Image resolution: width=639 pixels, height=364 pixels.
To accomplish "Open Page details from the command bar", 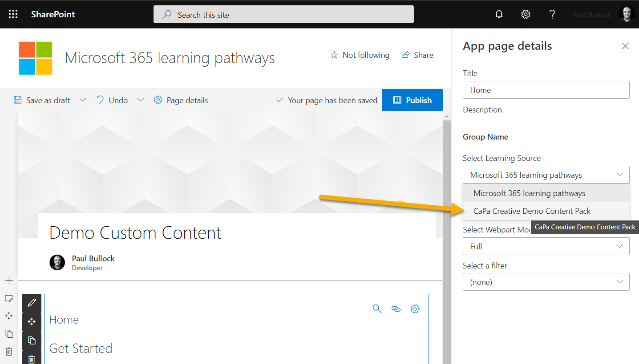I will coord(181,100).
